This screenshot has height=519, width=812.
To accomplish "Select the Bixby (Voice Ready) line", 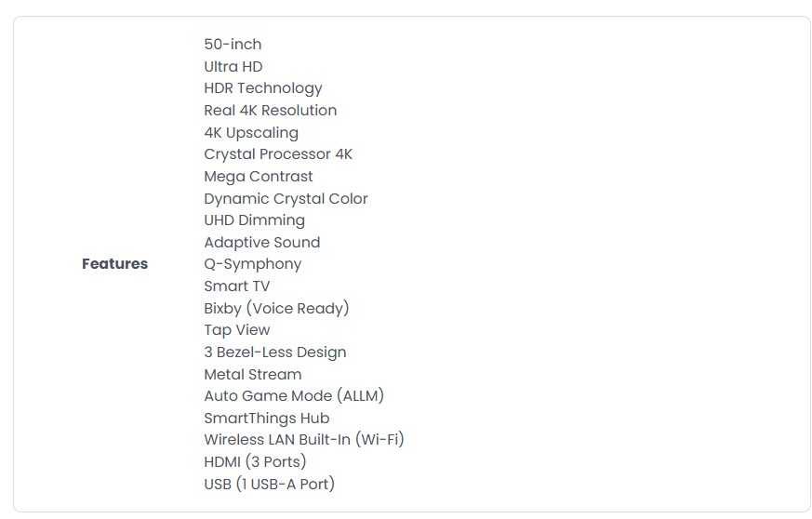I will point(276,308).
